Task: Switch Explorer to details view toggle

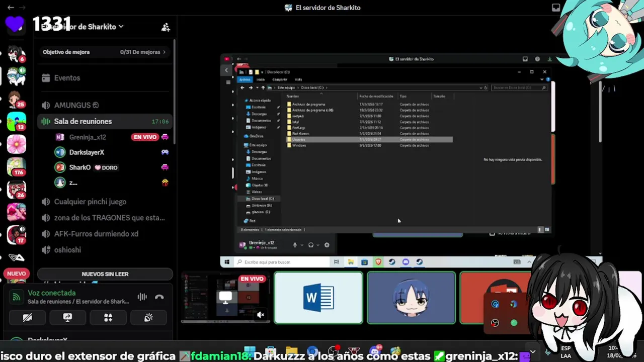Action: tap(540, 230)
